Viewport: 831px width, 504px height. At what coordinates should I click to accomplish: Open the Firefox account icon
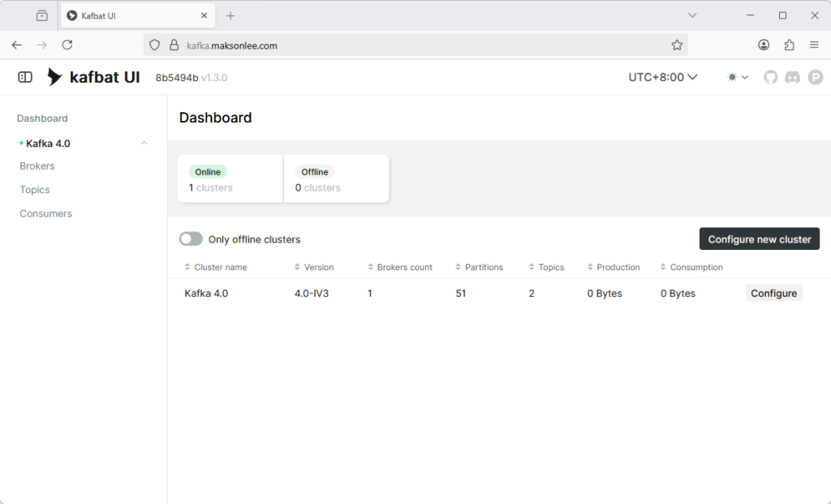click(x=764, y=45)
